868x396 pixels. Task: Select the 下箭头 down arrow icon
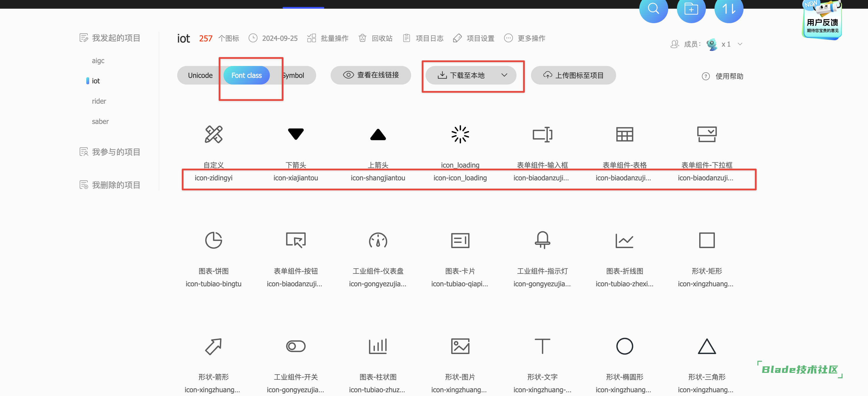[x=296, y=134]
